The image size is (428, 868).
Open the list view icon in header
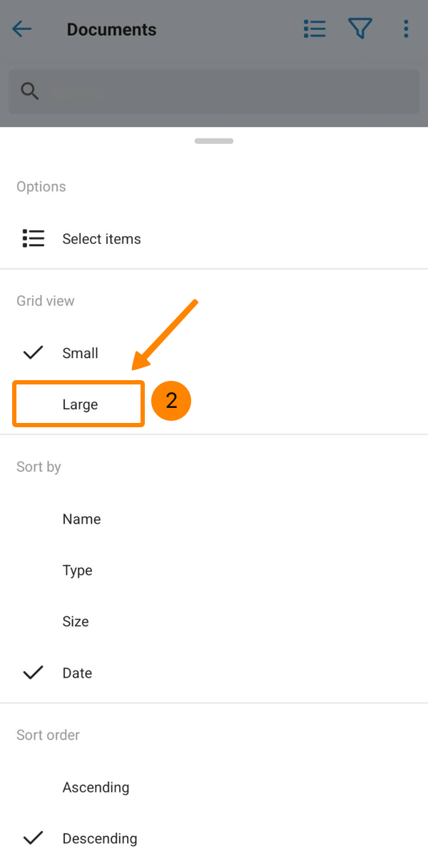pyautogui.click(x=315, y=29)
